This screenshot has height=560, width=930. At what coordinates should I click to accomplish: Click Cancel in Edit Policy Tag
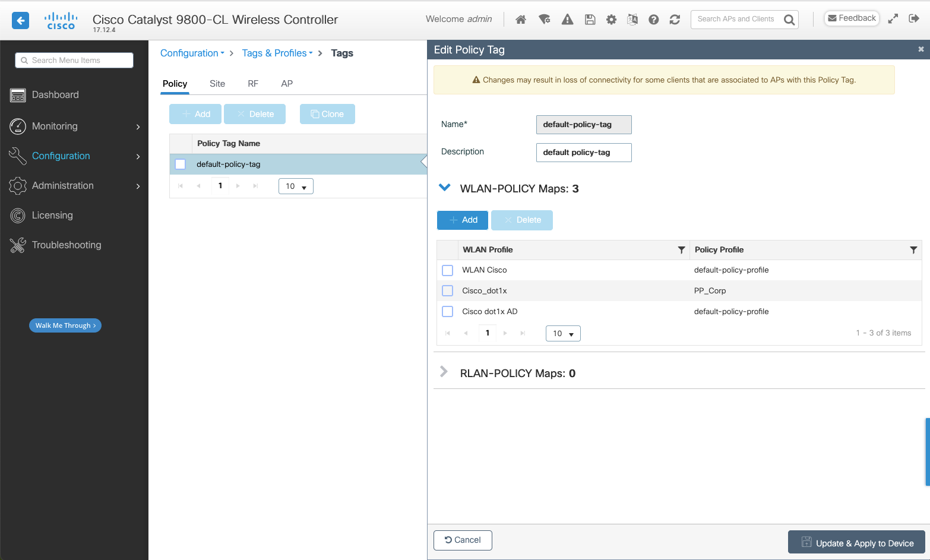(x=463, y=540)
